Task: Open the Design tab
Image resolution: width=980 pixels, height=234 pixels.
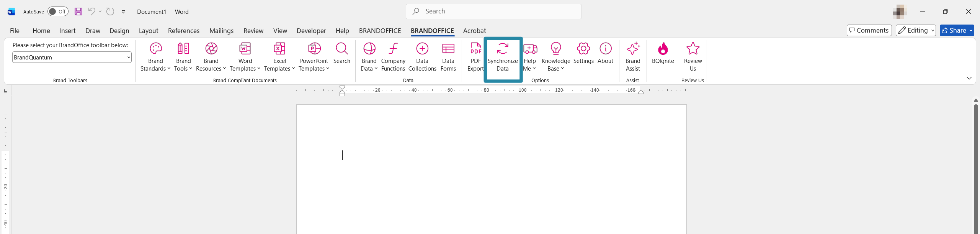Action: click(x=119, y=31)
